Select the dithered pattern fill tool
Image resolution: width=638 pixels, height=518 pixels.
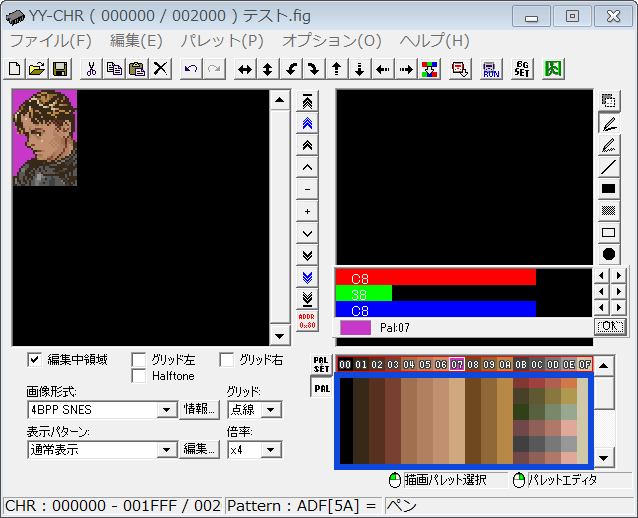[609, 210]
